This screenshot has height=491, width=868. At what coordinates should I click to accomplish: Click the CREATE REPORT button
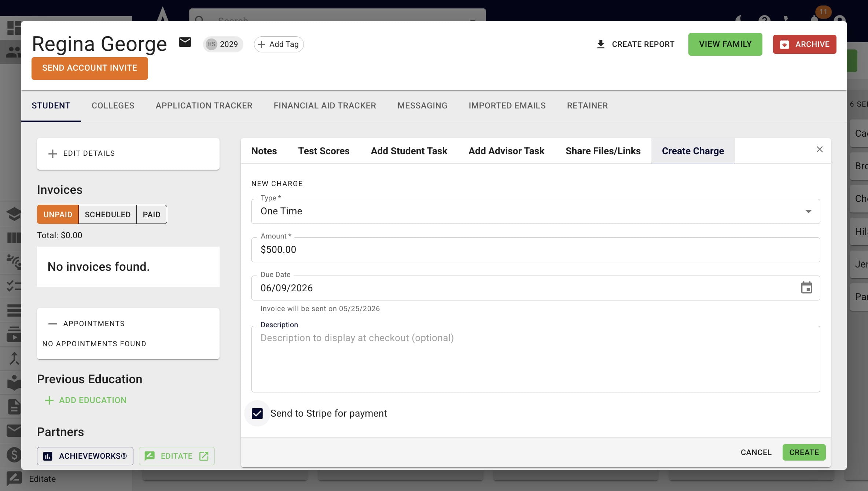click(636, 44)
